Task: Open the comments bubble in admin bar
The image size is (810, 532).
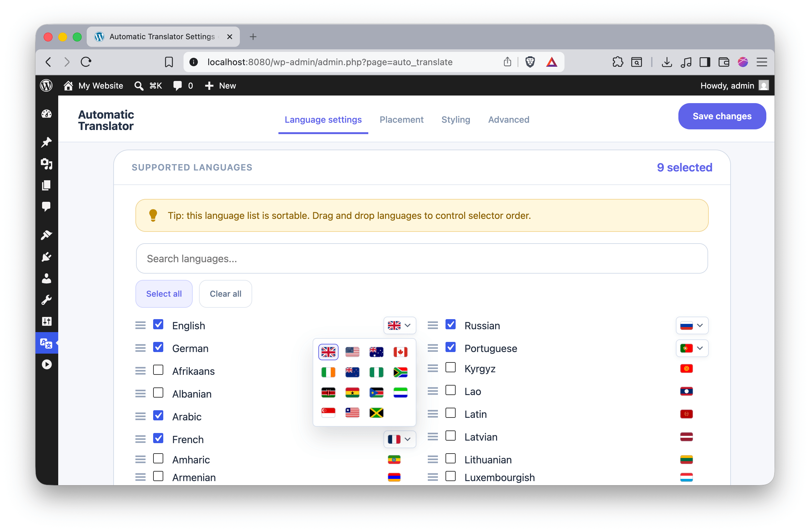Action: click(x=183, y=86)
